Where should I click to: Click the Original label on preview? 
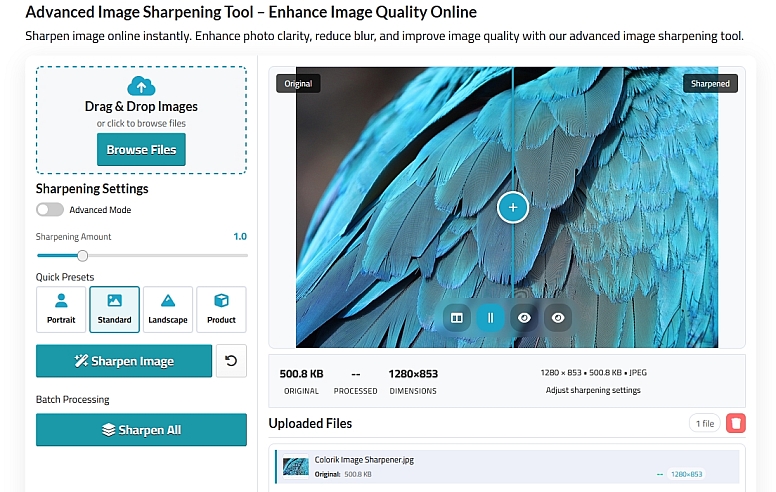[x=298, y=84]
